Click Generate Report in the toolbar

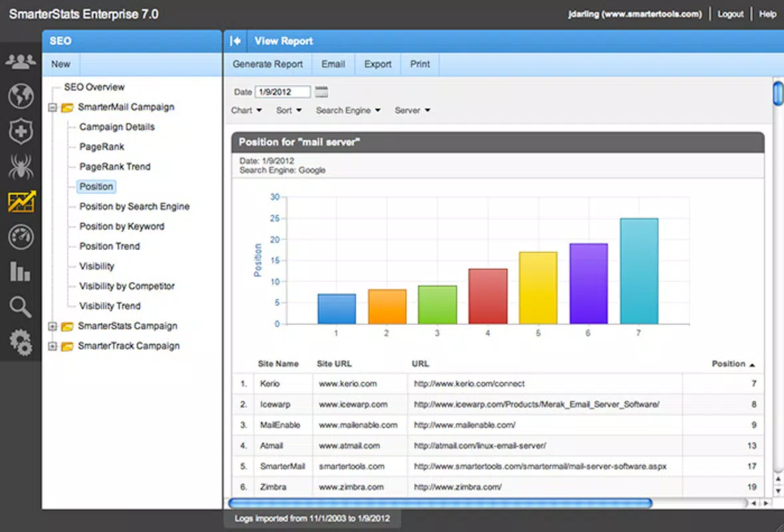coord(267,64)
